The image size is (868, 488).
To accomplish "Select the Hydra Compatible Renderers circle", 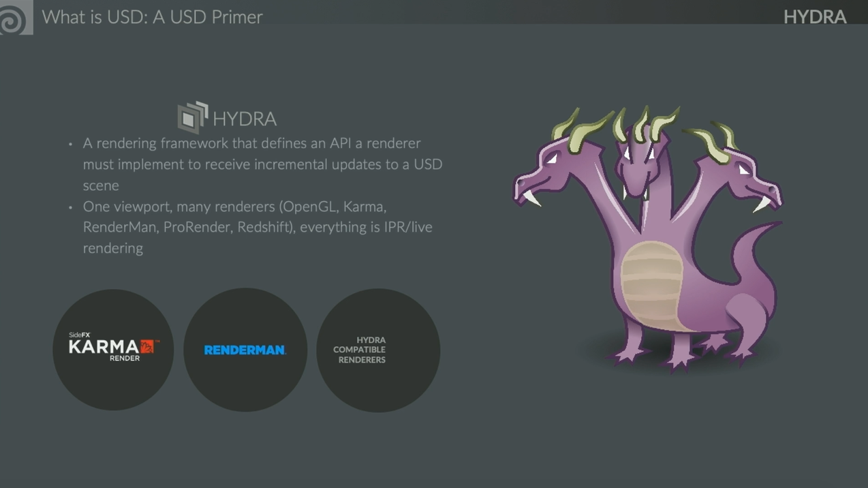I will coord(378,350).
